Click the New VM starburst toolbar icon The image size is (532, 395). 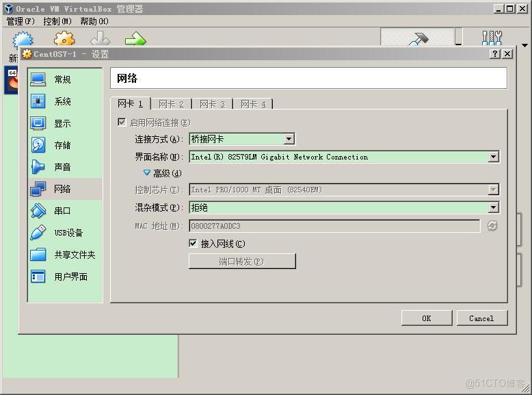[x=23, y=40]
